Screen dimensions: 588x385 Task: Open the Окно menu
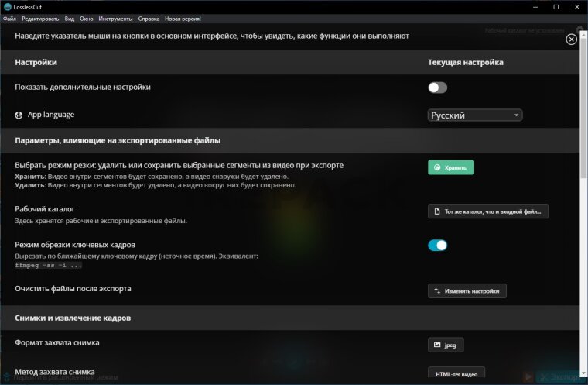[x=87, y=18]
